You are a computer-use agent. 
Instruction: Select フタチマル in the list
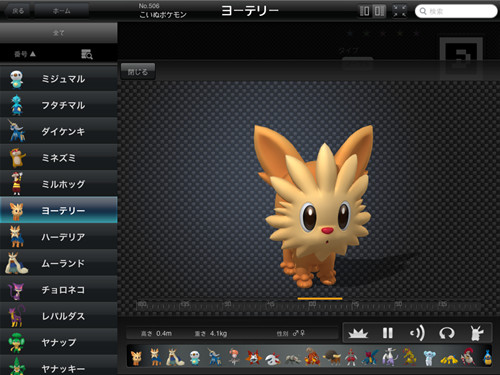click(x=59, y=105)
